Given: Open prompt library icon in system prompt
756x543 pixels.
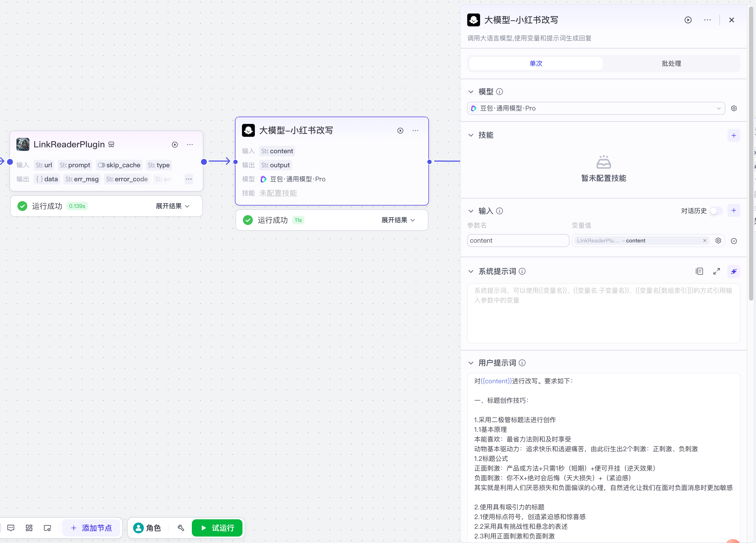Looking at the screenshot, I should coord(699,271).
